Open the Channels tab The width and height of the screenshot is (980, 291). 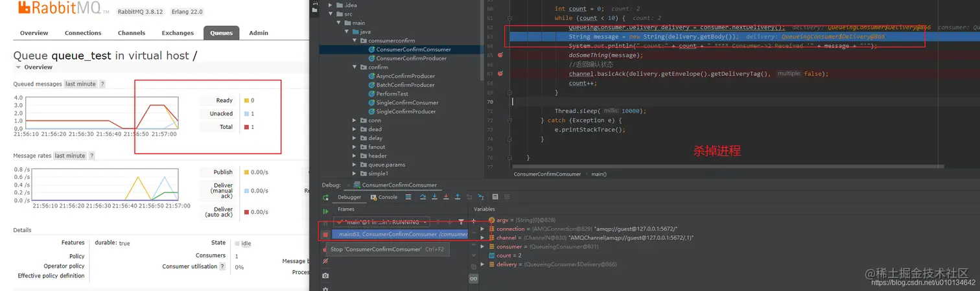[132, 33]
